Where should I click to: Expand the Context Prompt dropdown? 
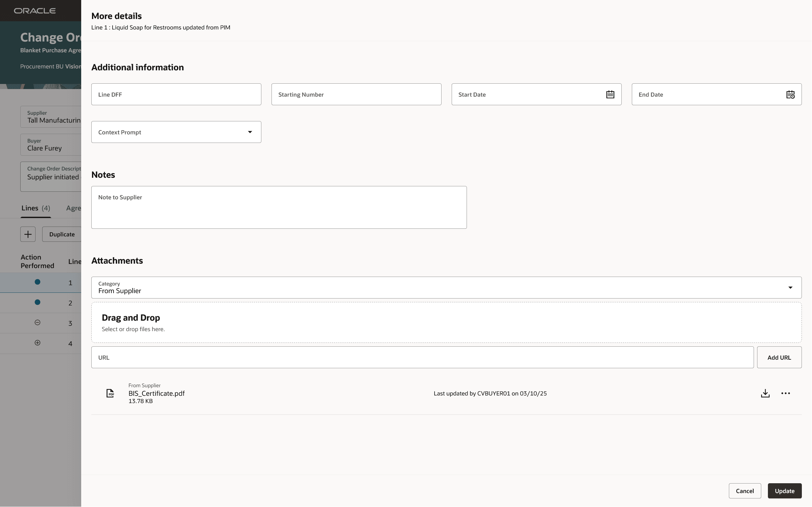pos(250,132)
